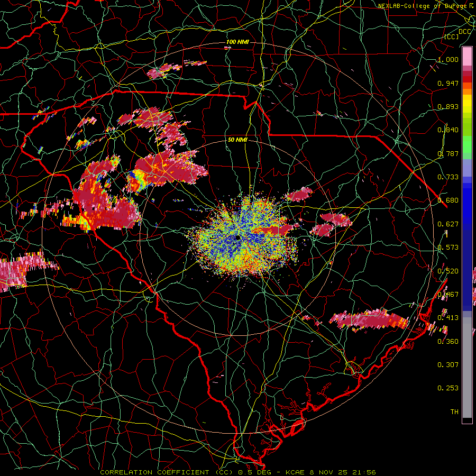Click the 0.893 legend value
The height and width of the screenshot is (476, 476).
(448, 106)
